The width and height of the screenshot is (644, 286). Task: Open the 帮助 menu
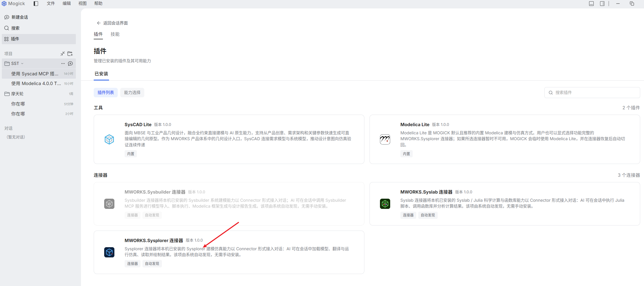click(98, 4)
